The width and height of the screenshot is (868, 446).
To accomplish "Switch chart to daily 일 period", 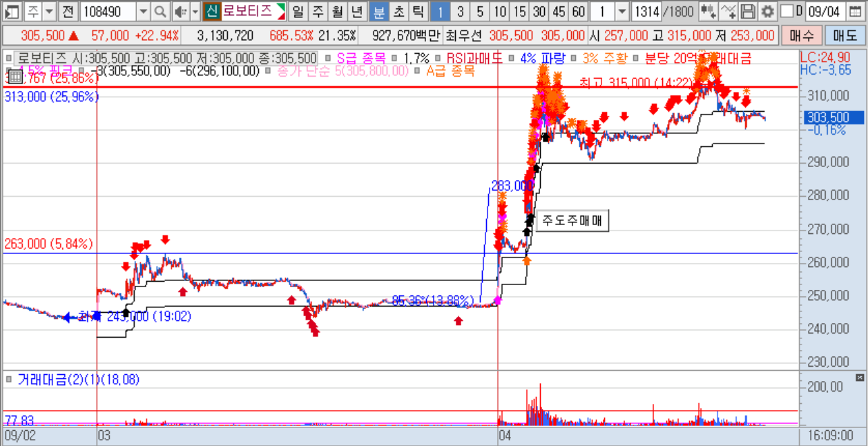I will click(x=297, y=11).
